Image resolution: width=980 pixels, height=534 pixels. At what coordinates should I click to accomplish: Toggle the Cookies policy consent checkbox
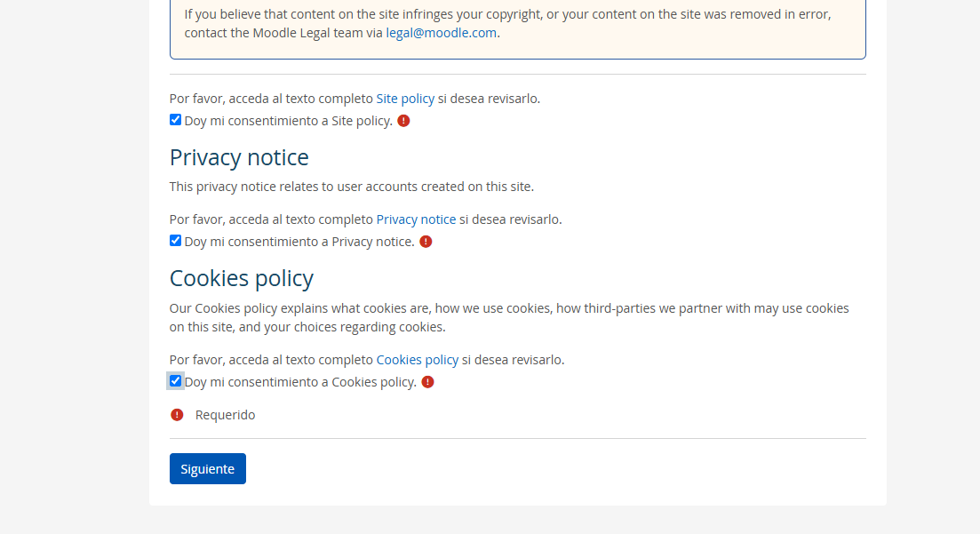pos(175,380)
